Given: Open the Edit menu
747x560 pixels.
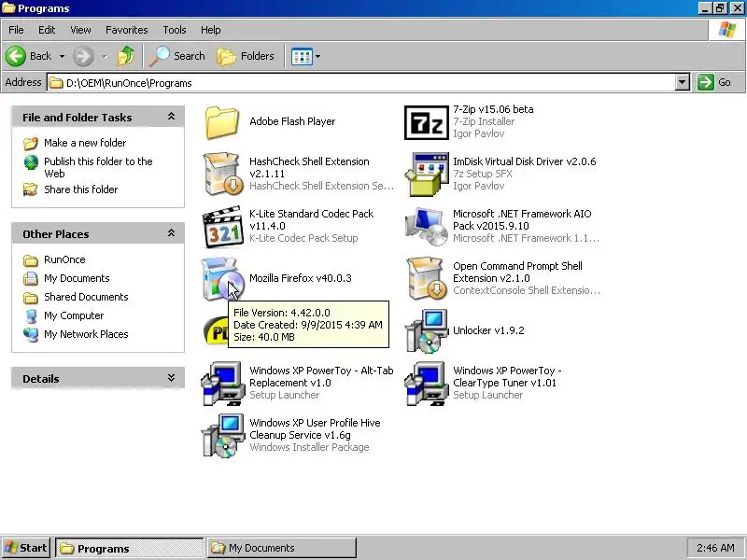Looking at the screenshot, I should tap(47, 30).
